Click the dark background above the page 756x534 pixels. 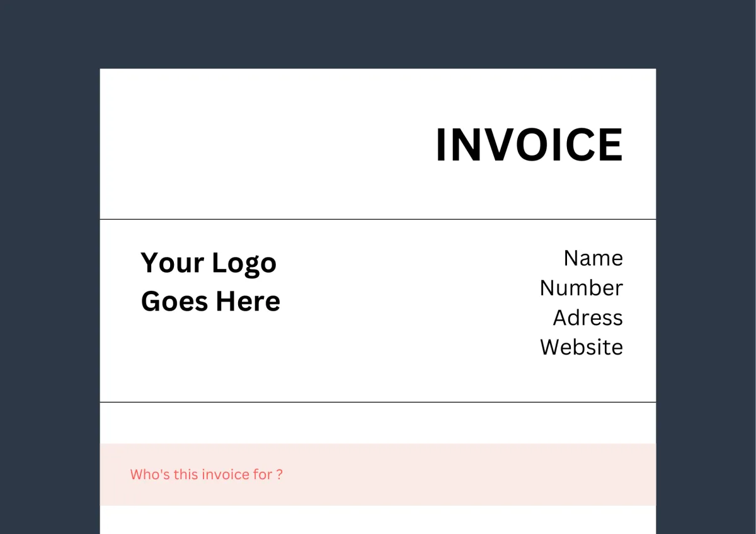coord(378,34)
